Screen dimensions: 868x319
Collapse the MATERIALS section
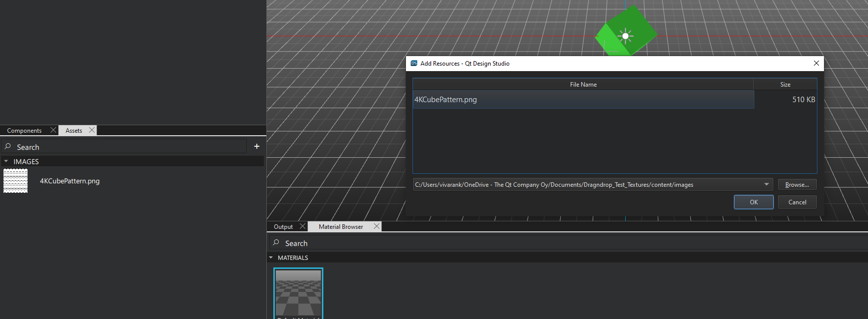tap(271, 258)
